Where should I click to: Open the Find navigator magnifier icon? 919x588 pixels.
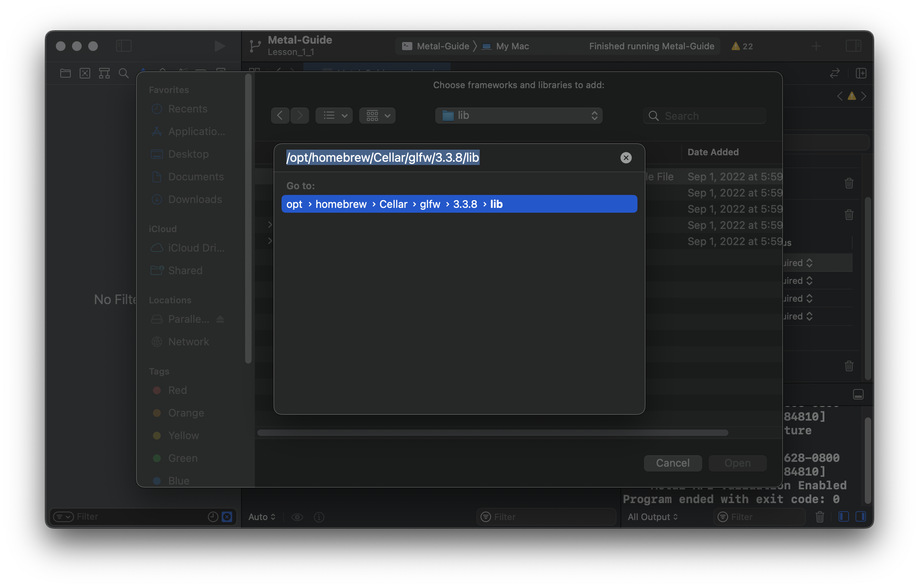click(x=123, y=73)
